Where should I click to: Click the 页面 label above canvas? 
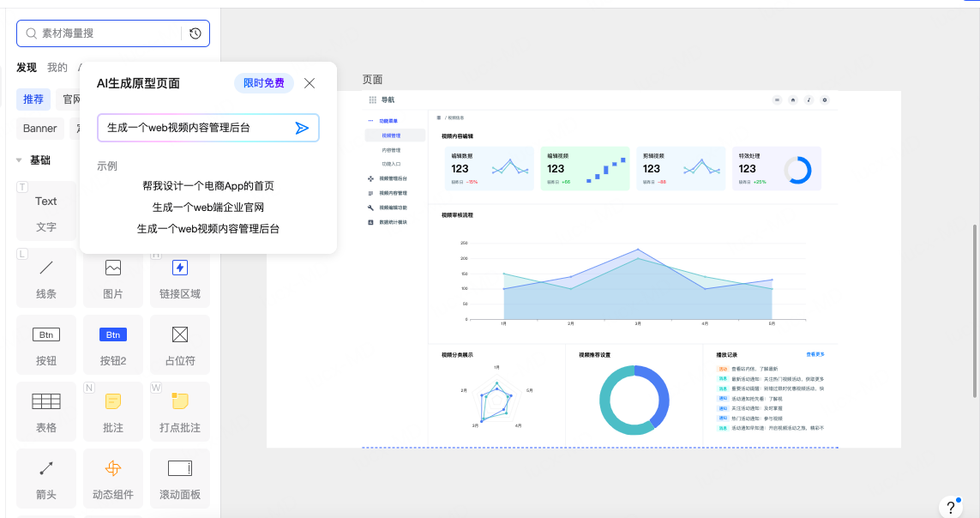coord(372,80)
